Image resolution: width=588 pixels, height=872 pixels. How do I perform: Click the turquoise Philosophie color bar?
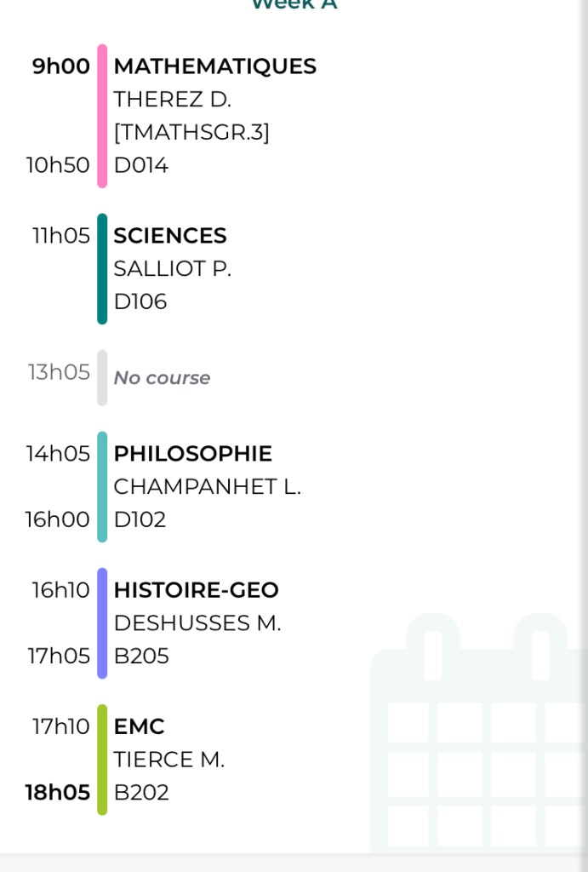coord(102,487)
